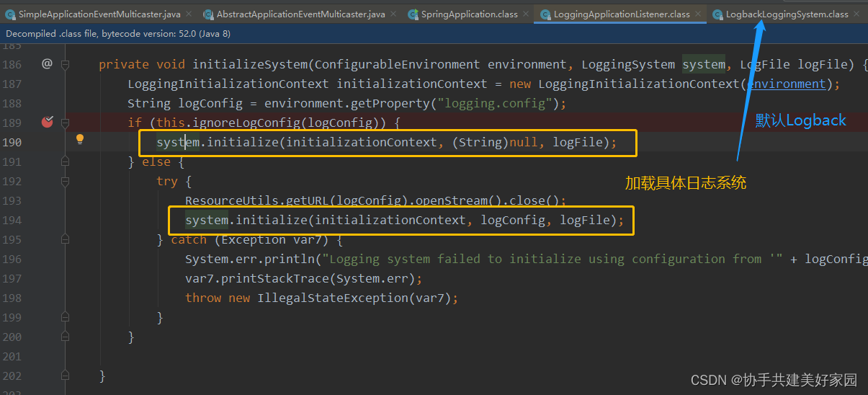This screenshot has width=868, height=395.
Task: Close the SimpleApplicationEventMulticaster.java tab
Action: [189, 14]
